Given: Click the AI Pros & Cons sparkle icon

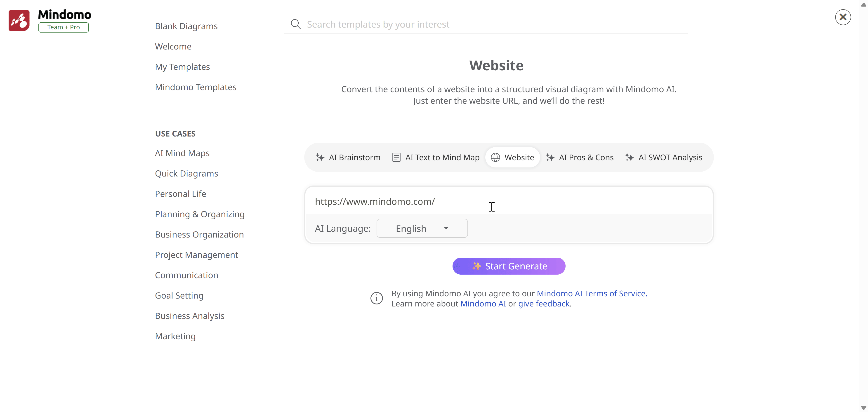Looking at the screenshot, I should (550, 157).
